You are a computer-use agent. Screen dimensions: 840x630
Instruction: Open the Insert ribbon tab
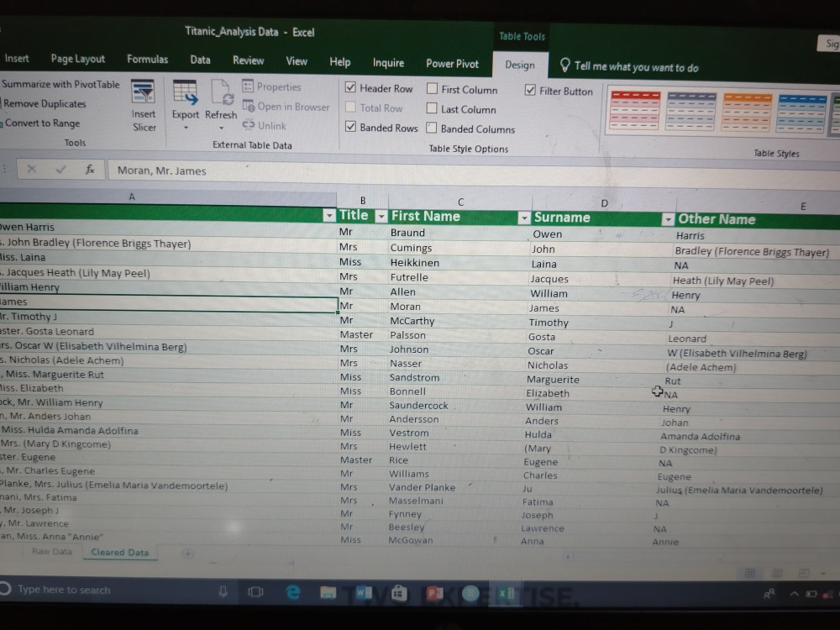pyautogui.click(x=17, y=59)
